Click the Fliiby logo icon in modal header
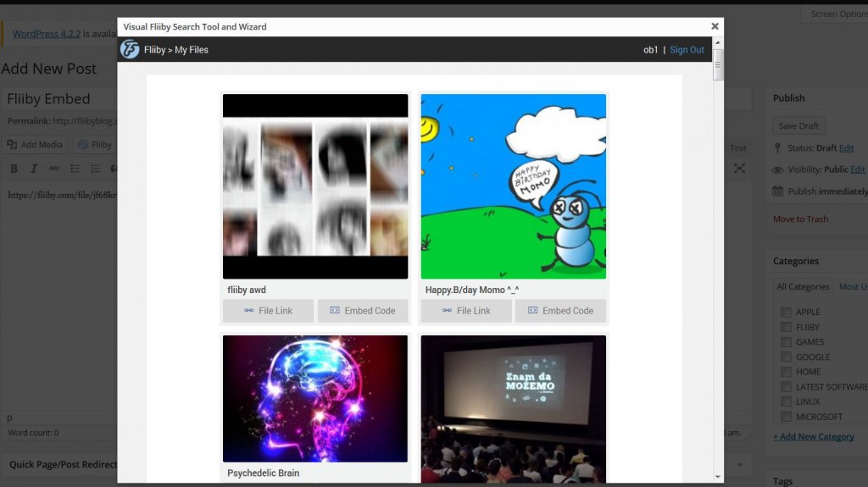This screenshot has width=868, height=487. [x=130, y=49]
